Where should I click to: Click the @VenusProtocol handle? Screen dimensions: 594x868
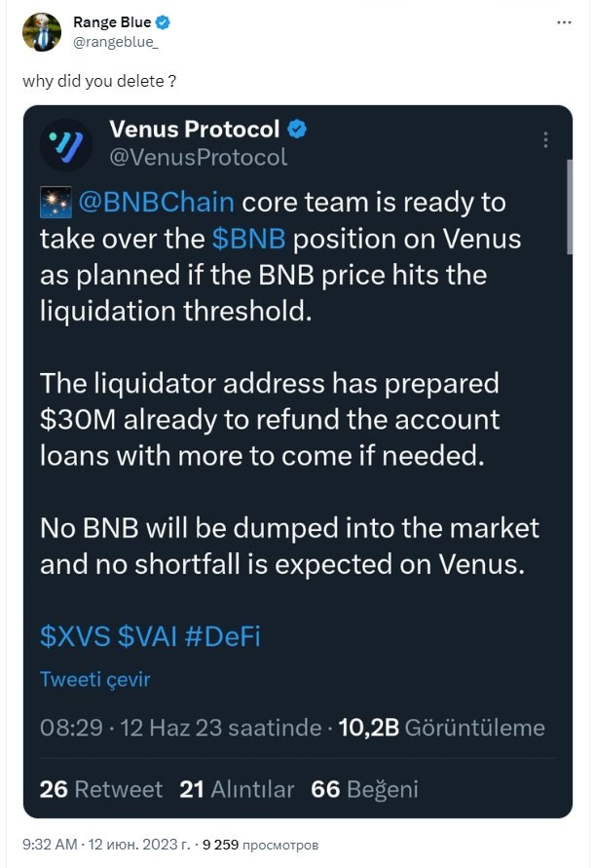[199, 157]
